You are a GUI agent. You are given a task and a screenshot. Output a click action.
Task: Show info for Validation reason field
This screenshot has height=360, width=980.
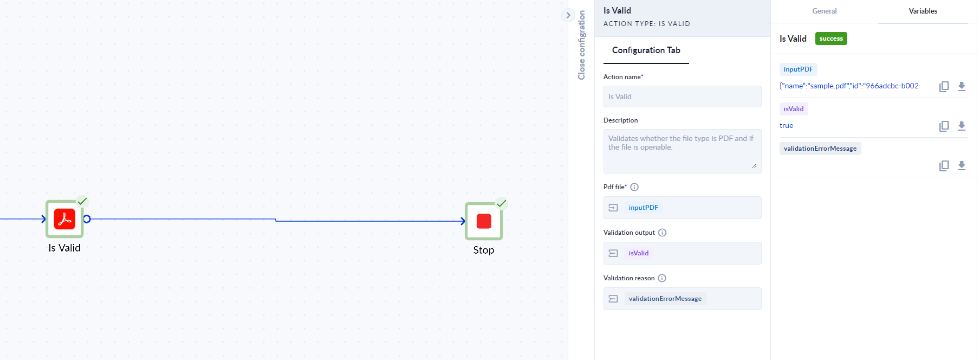point(662,278)
